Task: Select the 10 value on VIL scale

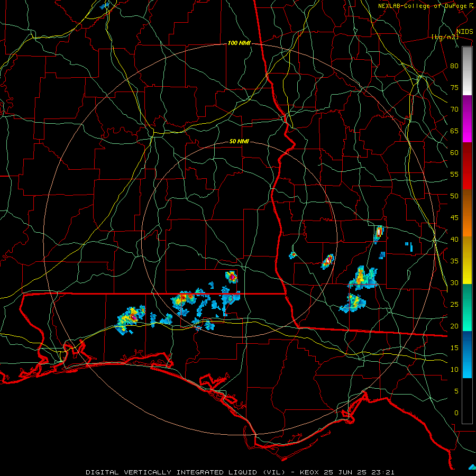Action: tap(454, 370)
